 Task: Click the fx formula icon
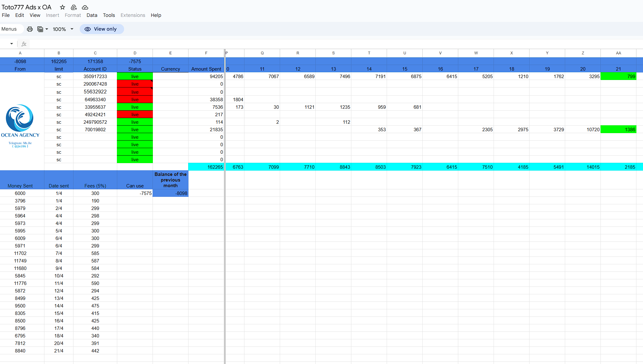tap(24, 44)
